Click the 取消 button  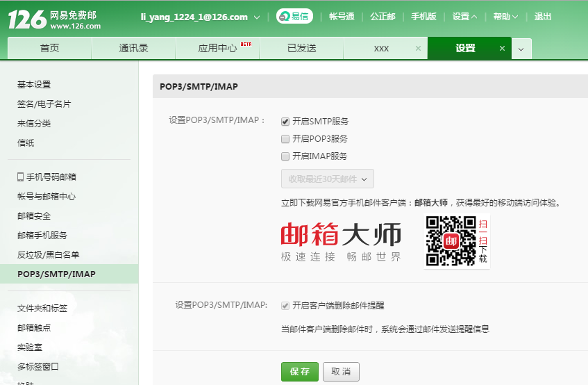[341, 371]
